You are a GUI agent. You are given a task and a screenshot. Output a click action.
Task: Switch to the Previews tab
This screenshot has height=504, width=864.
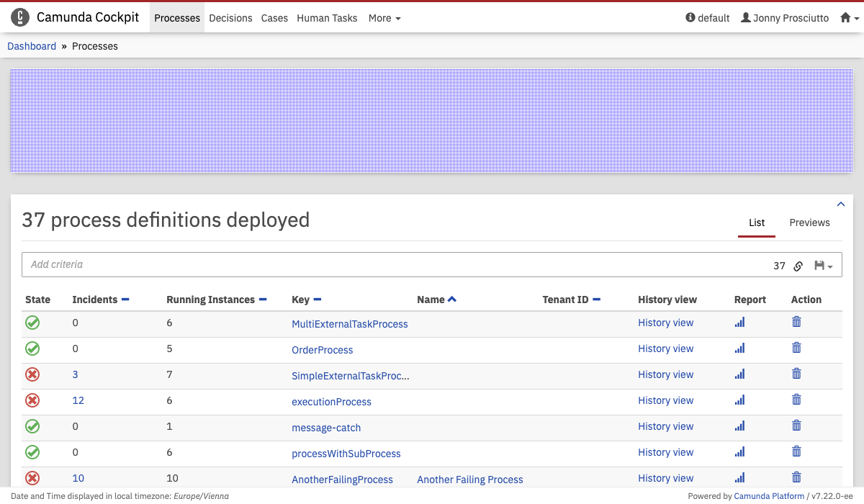809,222
